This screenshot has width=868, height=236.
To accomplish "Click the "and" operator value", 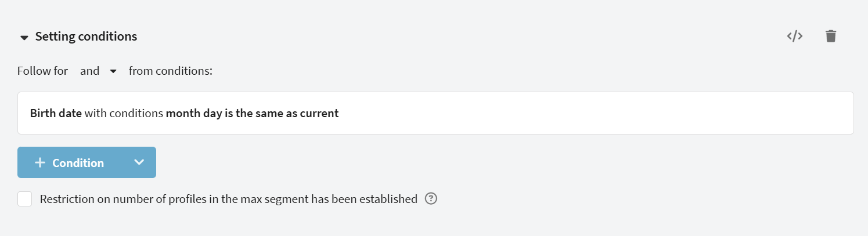I will pyautogui.click(x=90, y=71).
